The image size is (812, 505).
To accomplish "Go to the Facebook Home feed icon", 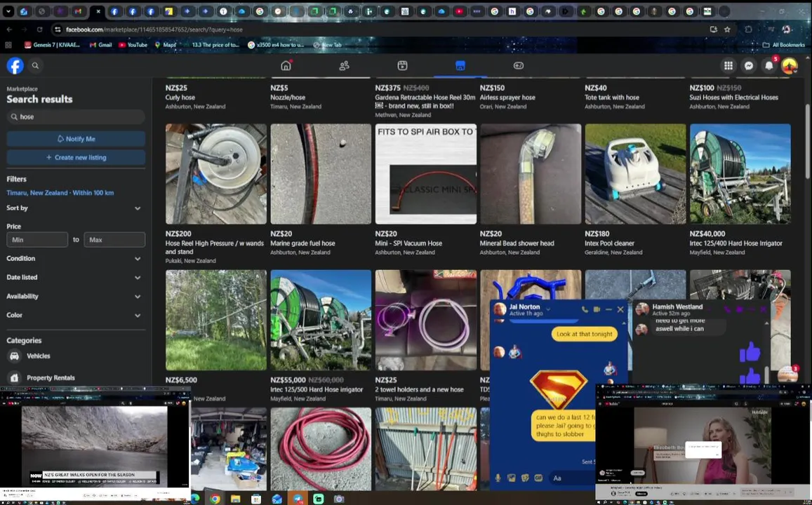I will click(286, 65).
